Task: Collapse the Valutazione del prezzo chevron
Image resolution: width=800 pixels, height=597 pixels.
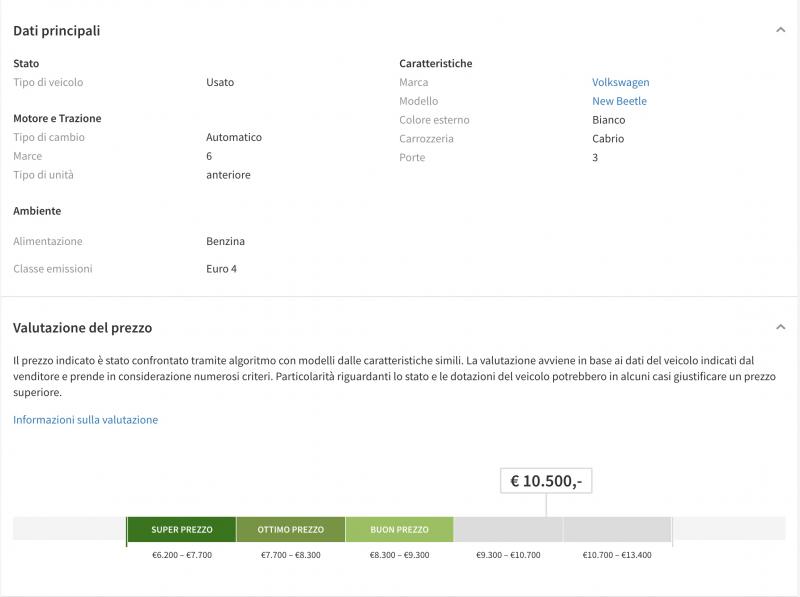Action: tap(780, 327)
